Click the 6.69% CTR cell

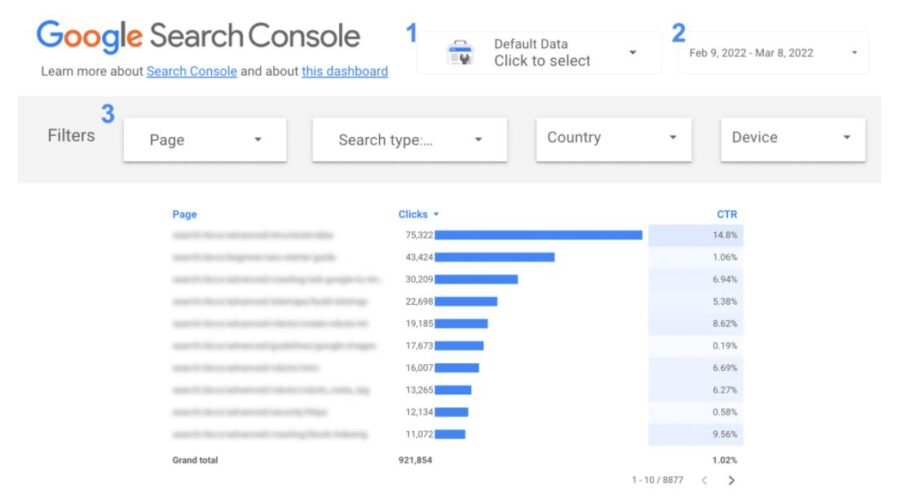[696, 367]
